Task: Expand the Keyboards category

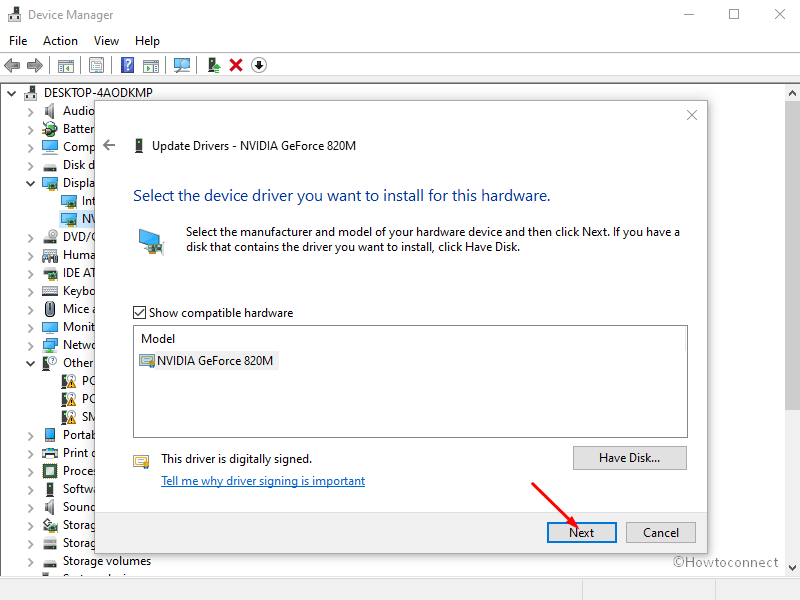Action: point(30,292)
